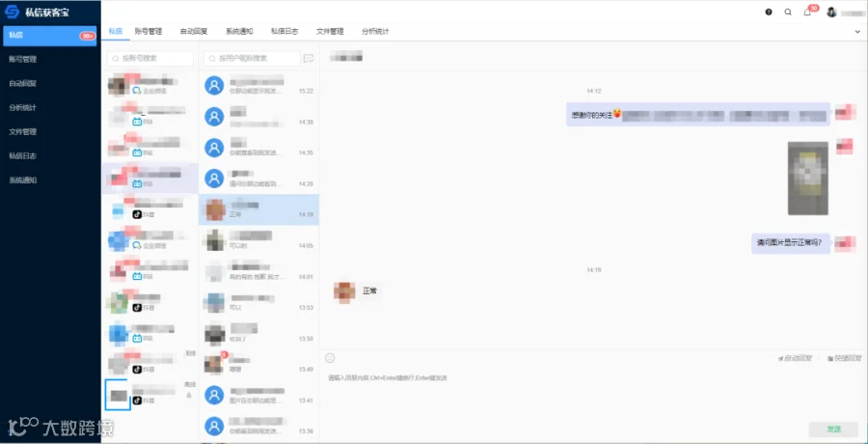Click the avatar with red badge 1
The width and height of the screenshot is (868, 444).
(214, 364)
